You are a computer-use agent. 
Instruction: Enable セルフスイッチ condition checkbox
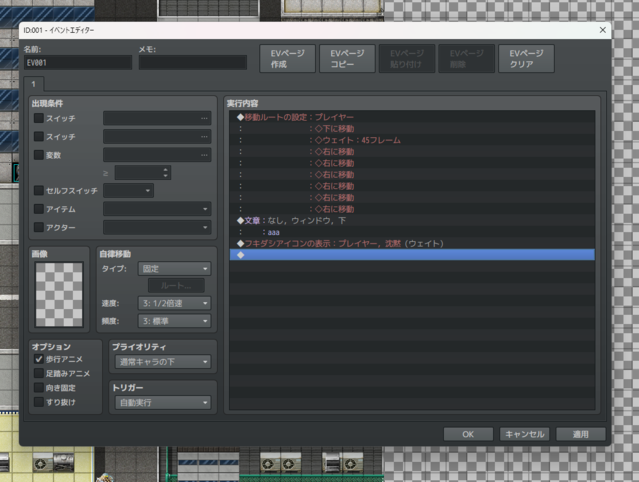click(39, 190)
